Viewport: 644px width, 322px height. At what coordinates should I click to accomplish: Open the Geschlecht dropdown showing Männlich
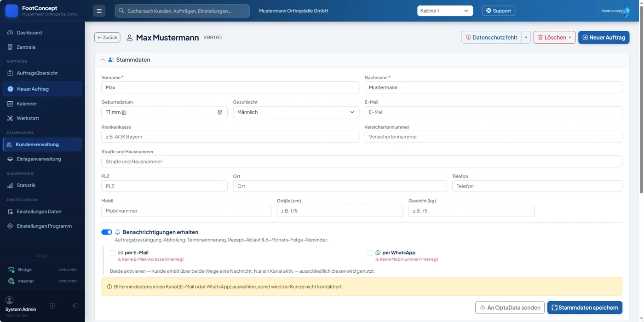(296, 112)
